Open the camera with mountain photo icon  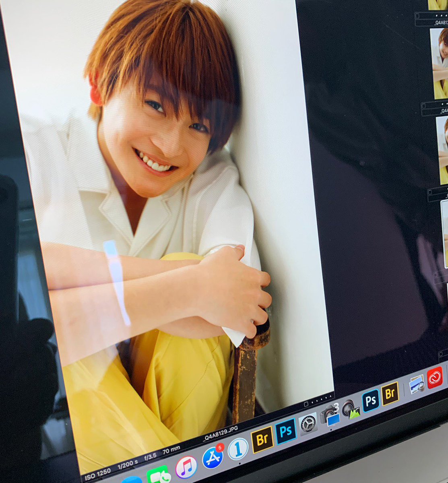[351, 409]
